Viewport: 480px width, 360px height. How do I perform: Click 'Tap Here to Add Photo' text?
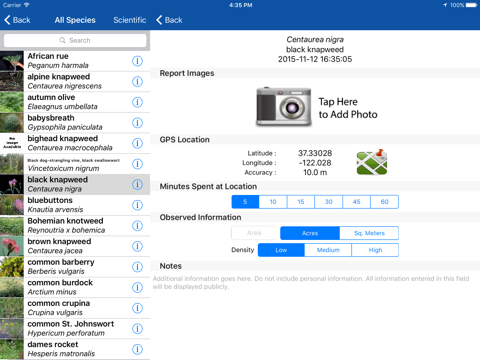[348, 108]
